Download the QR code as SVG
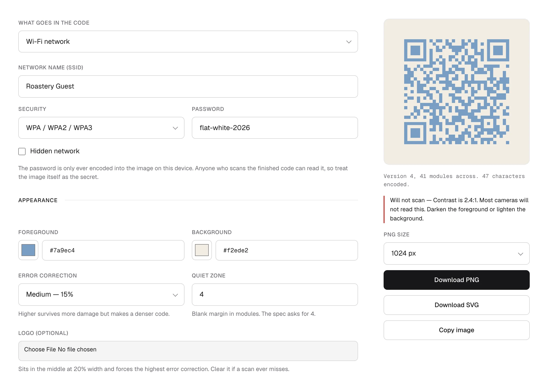The image size is (548, 392). pyautogui.click(x=456, y=305)
